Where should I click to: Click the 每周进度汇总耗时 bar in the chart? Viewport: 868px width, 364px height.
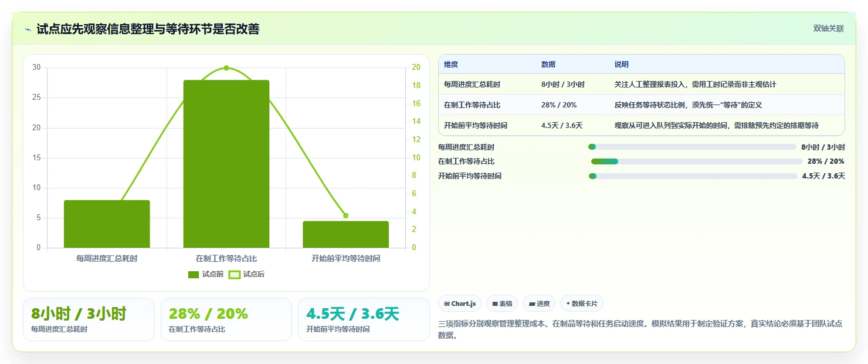pyautogui.click(x=107, y=224)
